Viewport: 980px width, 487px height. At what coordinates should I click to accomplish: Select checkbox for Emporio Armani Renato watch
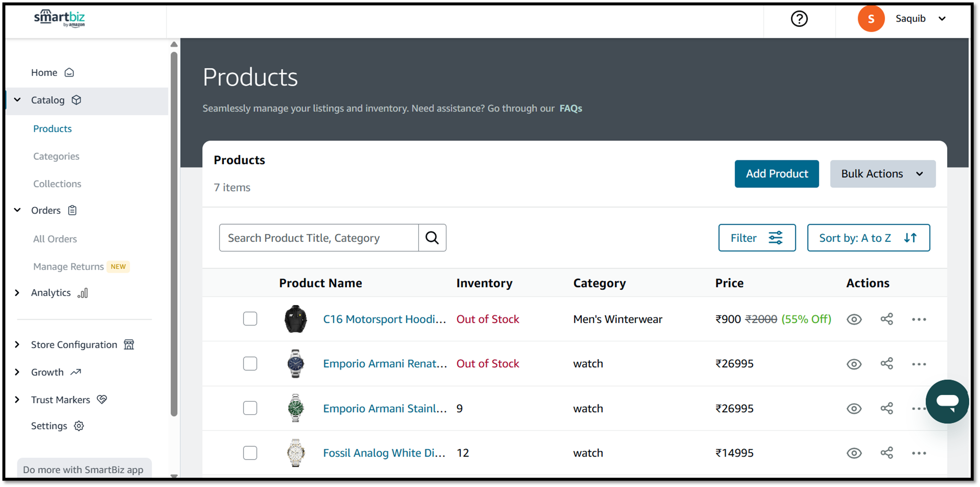tap(250, 363)
